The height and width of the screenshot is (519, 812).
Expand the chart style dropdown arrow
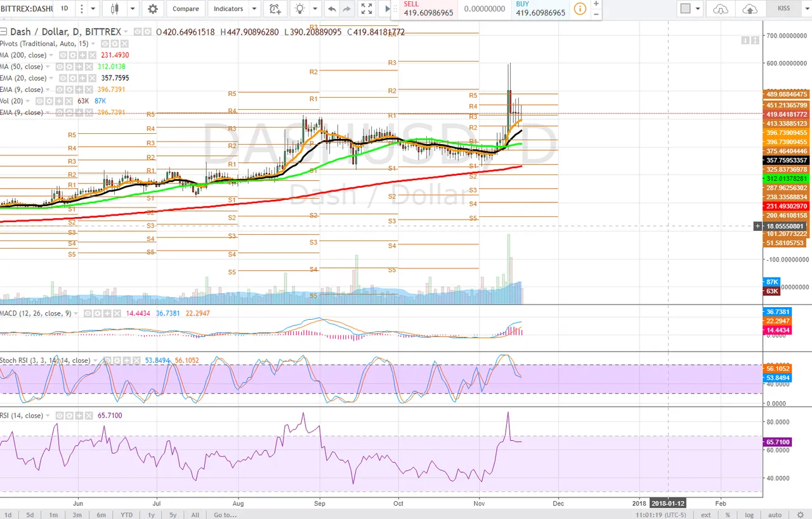pyautogui.click(x=132, y=9)
